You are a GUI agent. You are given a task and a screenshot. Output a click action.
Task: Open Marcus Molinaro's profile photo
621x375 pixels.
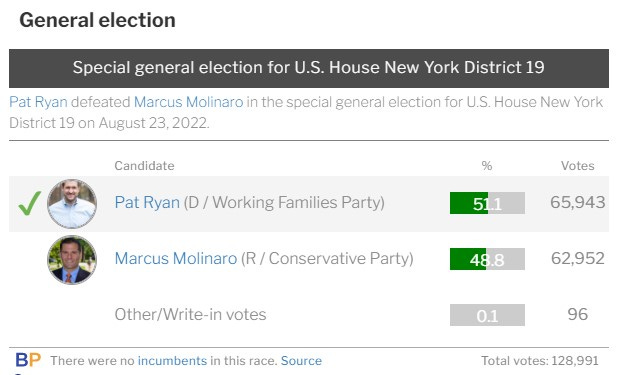pos(72,260)
